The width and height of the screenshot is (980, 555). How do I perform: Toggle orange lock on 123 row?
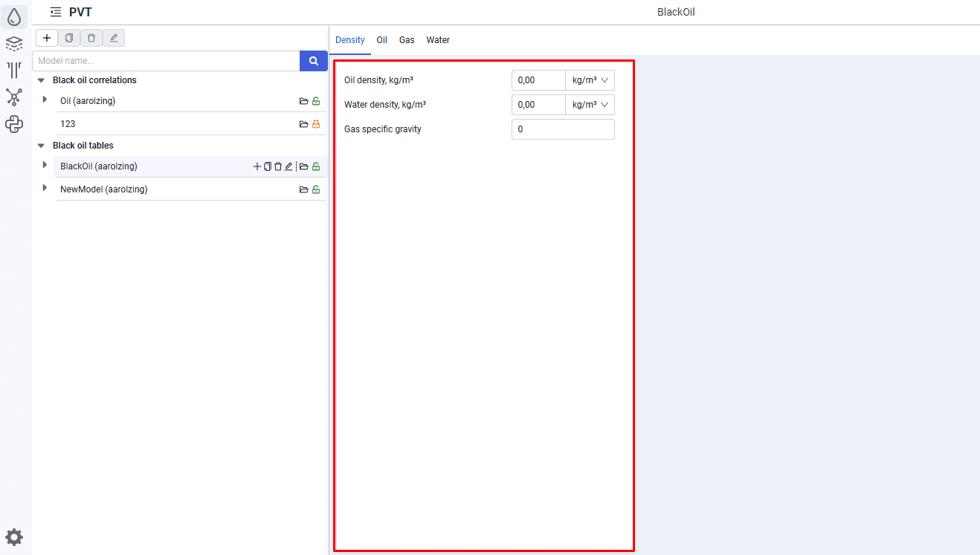pyautogui.click(x=316, y=124)
